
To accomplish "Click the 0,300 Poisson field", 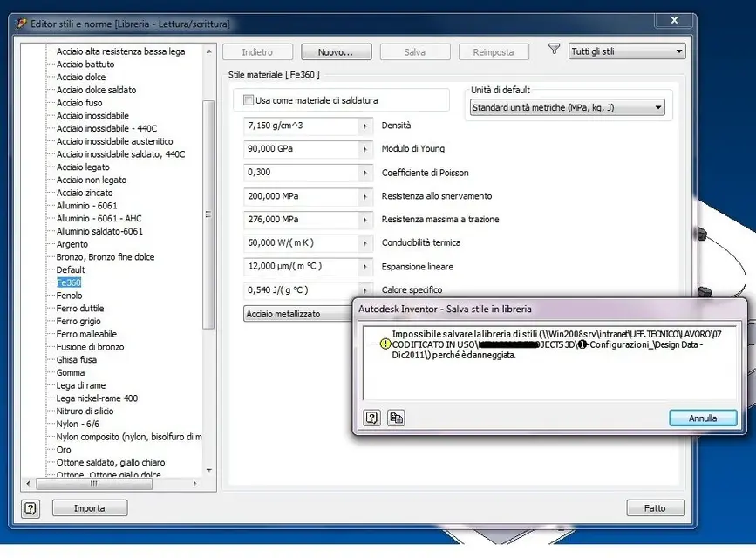I will coord(301,172).
